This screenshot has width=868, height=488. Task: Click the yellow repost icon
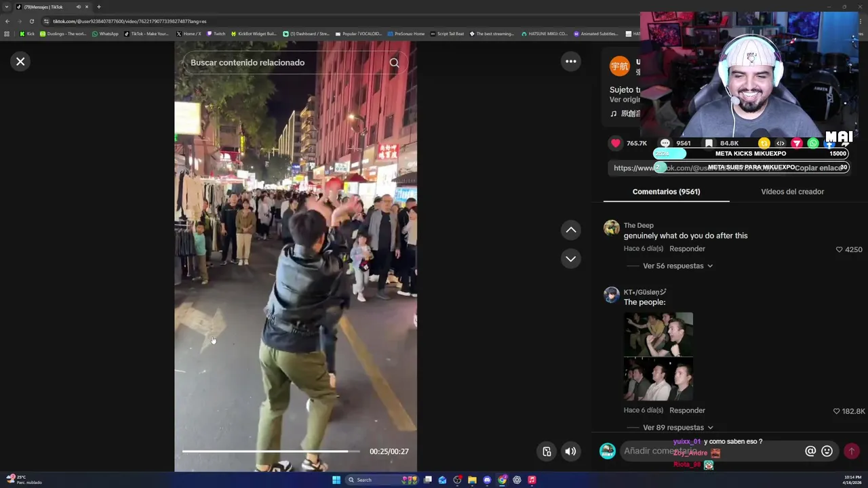764,143
